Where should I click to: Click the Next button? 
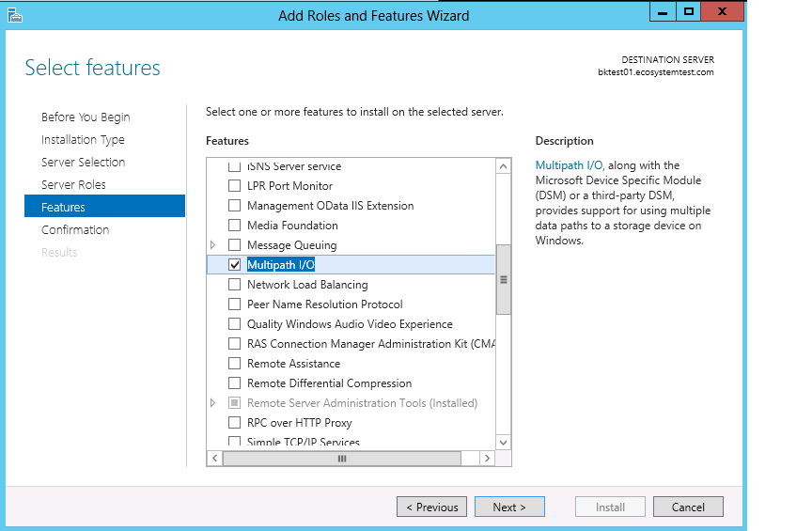(x=509, y=508)
